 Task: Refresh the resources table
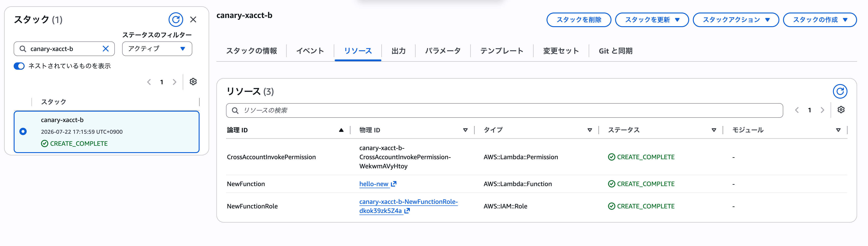(840, 91)
